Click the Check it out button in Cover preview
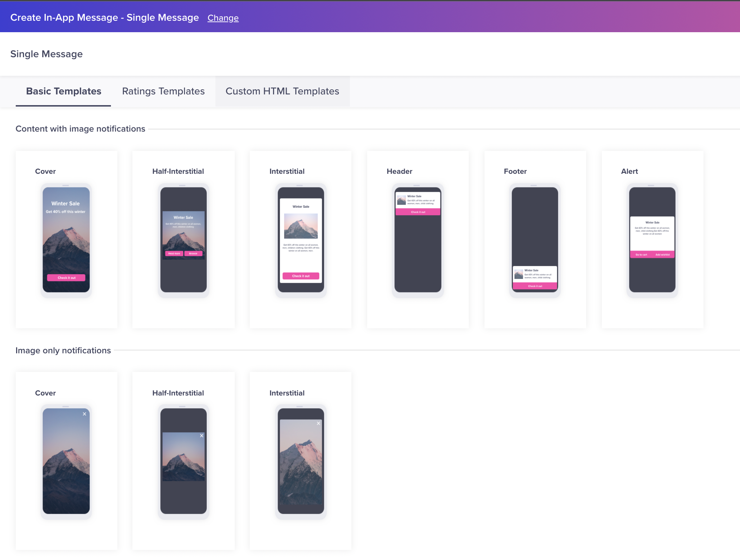The height and width of the screenshot is (560, 740). tap(66, 278)
